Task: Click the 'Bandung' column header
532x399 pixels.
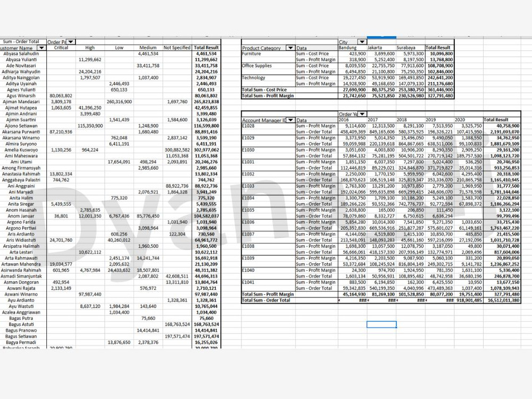Action: point(352,48)
